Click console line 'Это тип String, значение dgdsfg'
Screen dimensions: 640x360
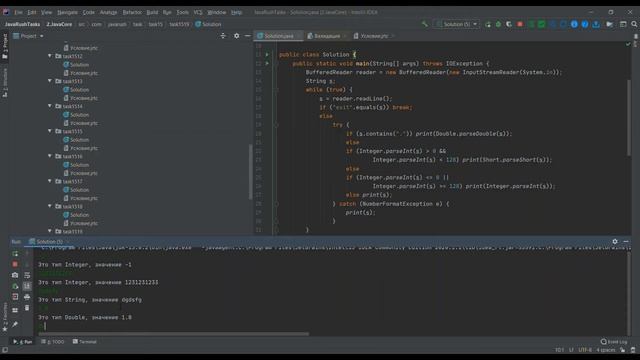[90, 300]
